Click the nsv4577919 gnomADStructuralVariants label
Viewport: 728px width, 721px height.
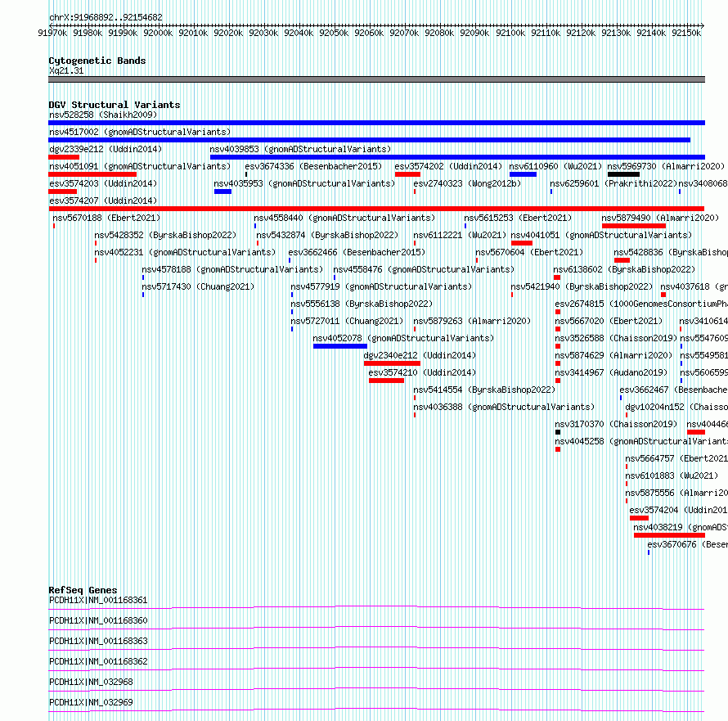click(381, 286)
